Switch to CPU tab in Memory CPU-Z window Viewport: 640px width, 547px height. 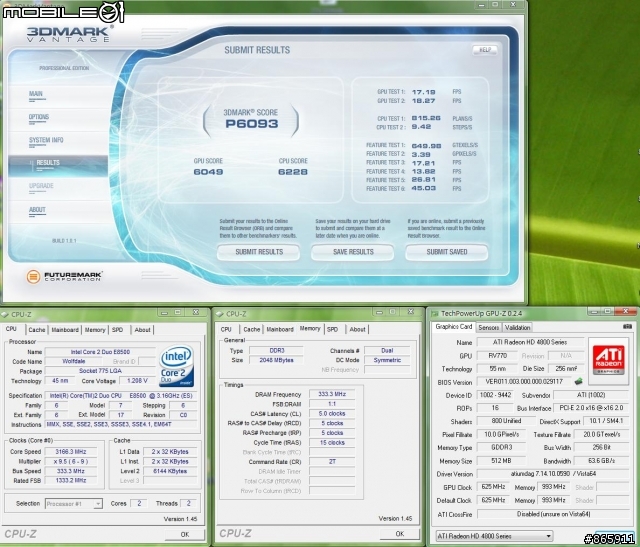[x=226, y=329]
